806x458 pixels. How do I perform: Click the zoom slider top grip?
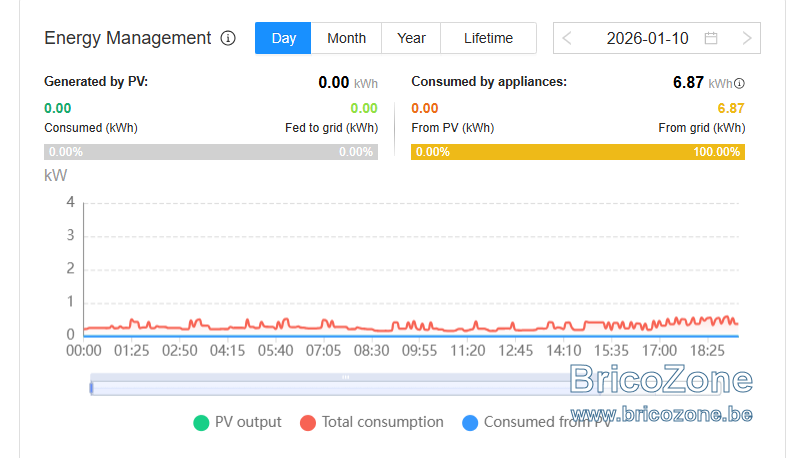(x=345, y=377)
